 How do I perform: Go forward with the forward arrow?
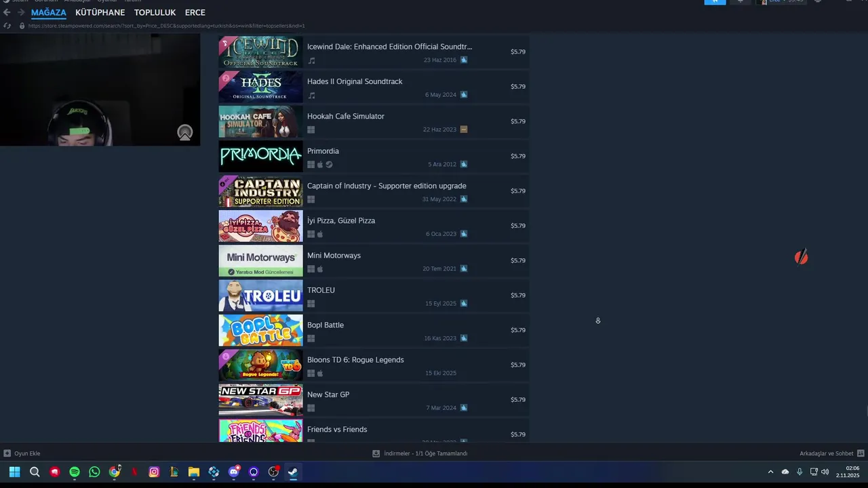click(21, 12)
